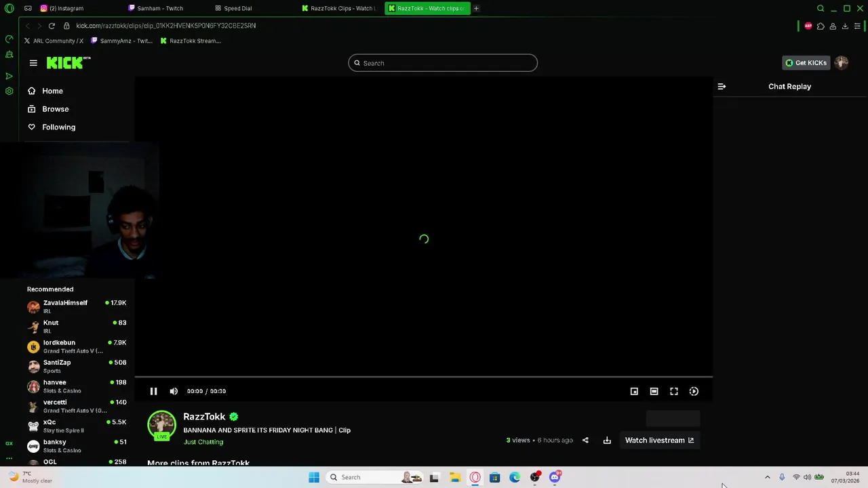This screenshot has height=488, width=868.
Task: Open Opera GX sidebar settings gear
Action: tap(9, 91)
